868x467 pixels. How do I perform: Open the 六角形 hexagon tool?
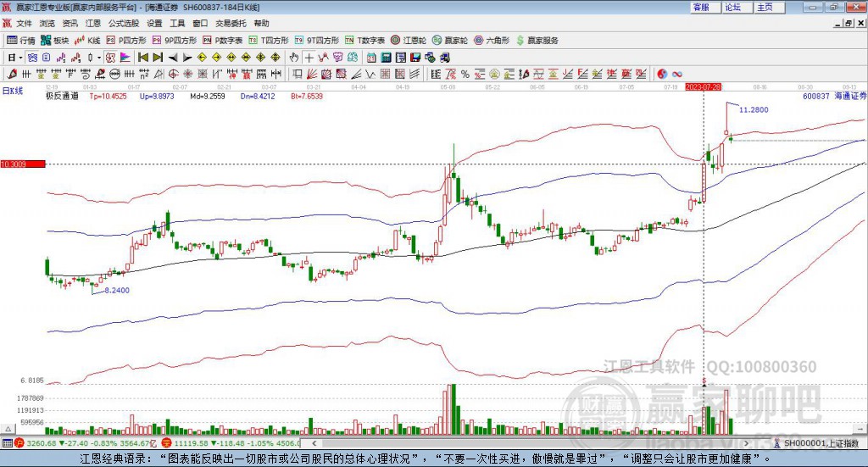click(492, 41)
